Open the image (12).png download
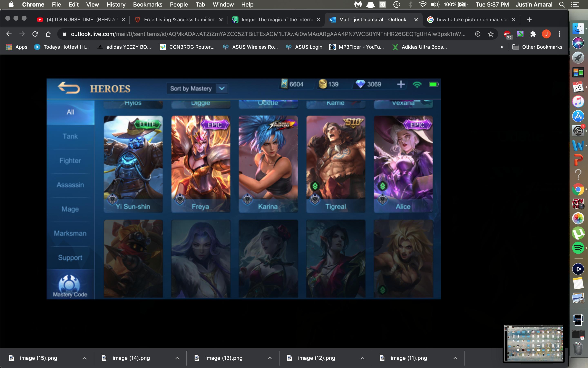 (316, 358)
